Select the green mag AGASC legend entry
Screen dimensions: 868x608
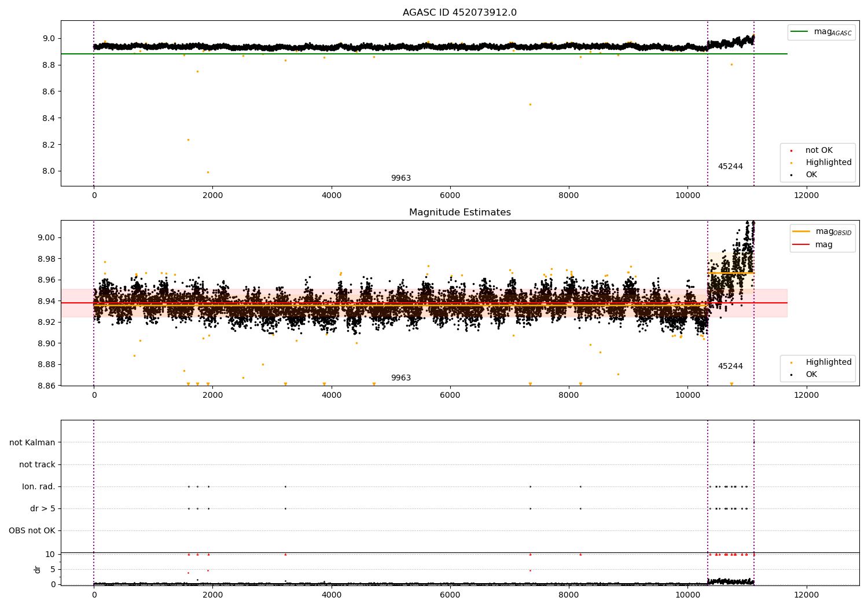(x=821, y=32)
